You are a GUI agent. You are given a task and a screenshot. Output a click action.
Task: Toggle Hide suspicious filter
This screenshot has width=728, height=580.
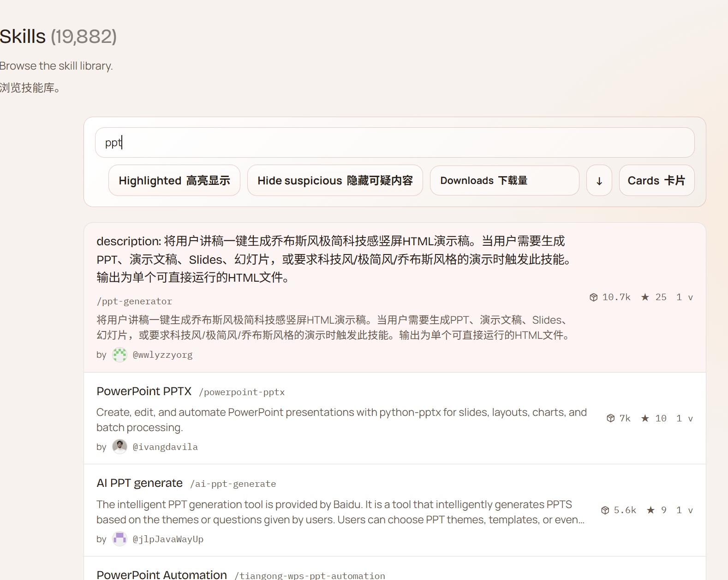(x=335, y=181)
